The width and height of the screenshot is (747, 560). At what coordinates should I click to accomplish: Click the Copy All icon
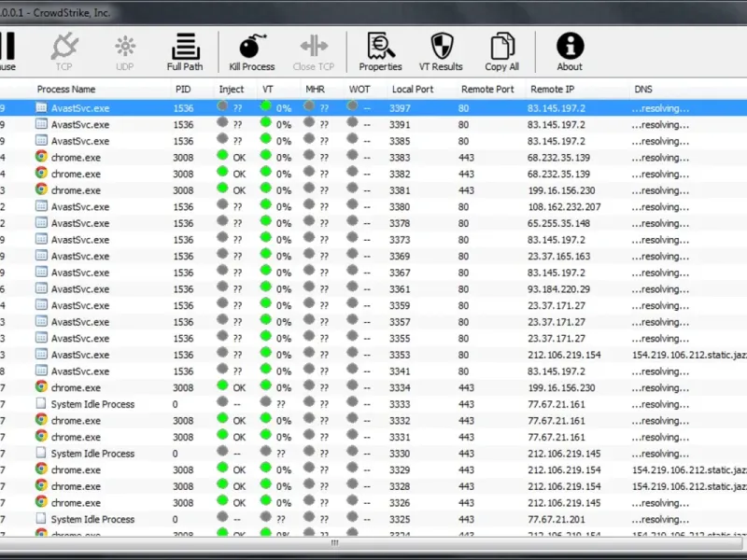(501, 51)
